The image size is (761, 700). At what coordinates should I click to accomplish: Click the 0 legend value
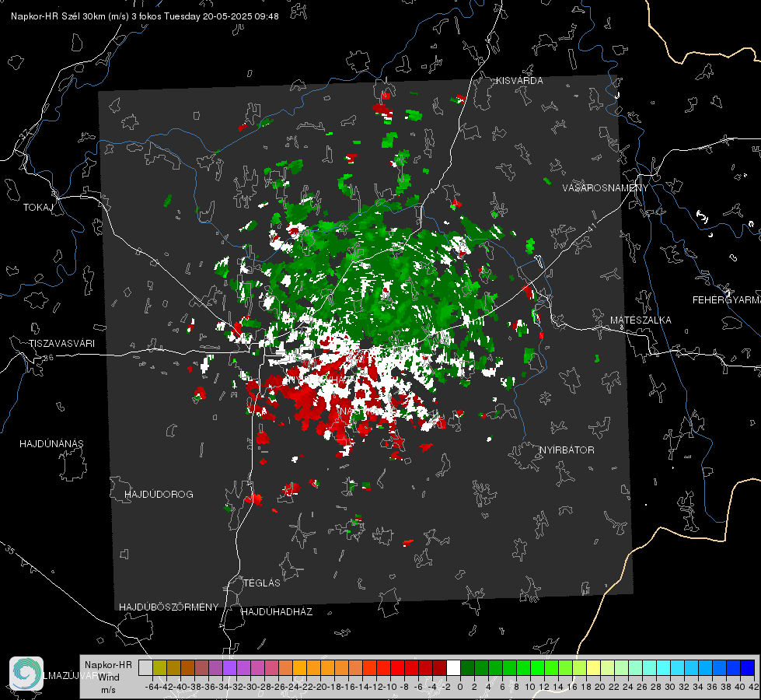pyautogui.click(x=460, y=687)
